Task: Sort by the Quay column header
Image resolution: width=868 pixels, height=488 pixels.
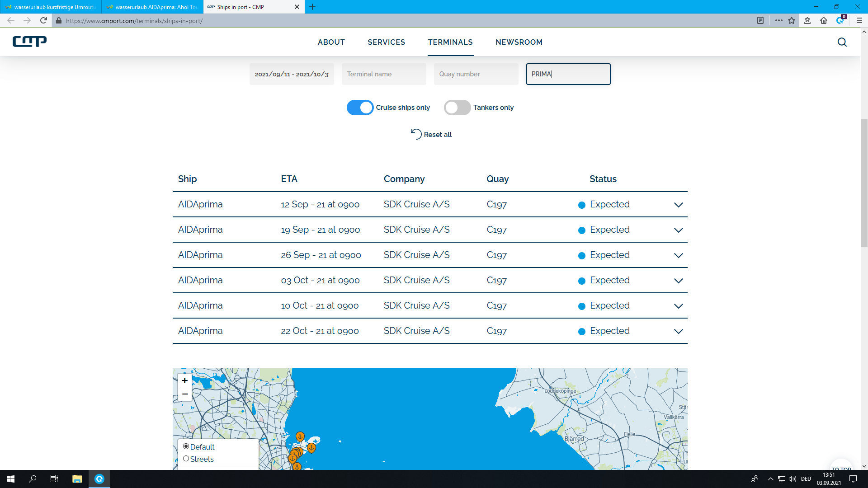Action: tap(497, 179)
